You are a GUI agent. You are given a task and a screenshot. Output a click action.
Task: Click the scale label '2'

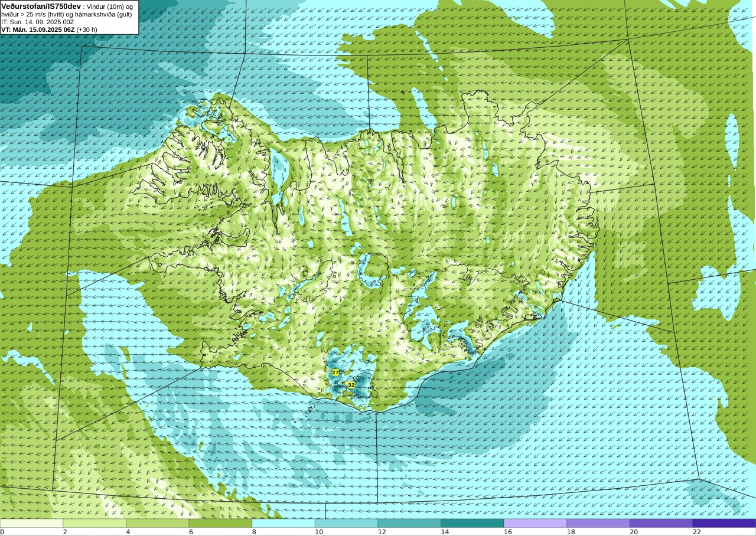coord(65,532)
